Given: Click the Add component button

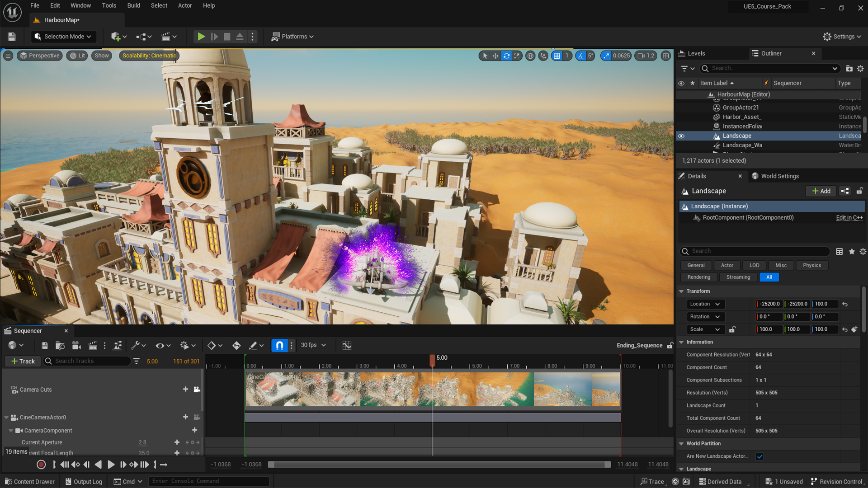Looking at the screenshot, I should [x=821, y=191].
